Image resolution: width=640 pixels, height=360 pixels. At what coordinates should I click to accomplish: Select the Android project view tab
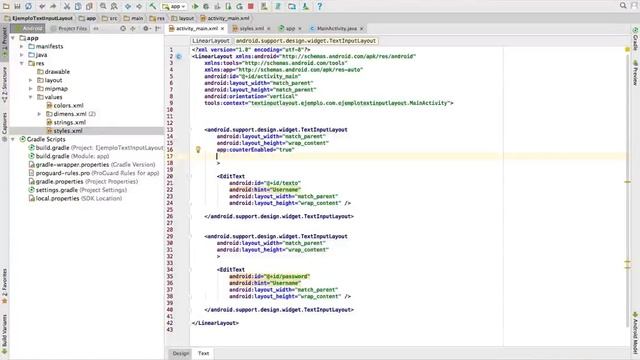point(28,29)
